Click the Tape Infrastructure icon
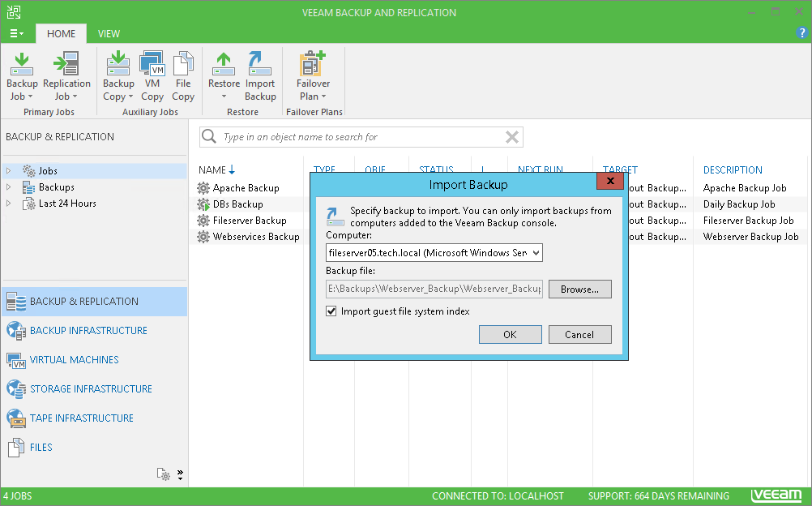 pos(16,418)
